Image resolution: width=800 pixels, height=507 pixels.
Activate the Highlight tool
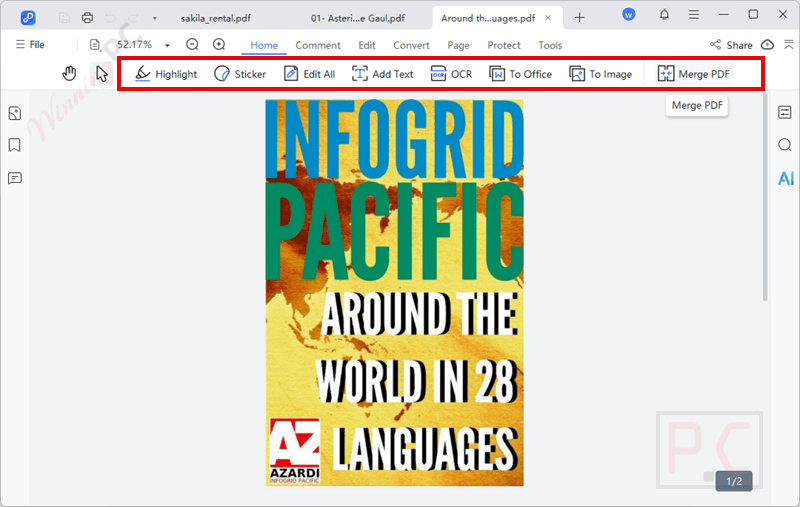pos(166,74)
